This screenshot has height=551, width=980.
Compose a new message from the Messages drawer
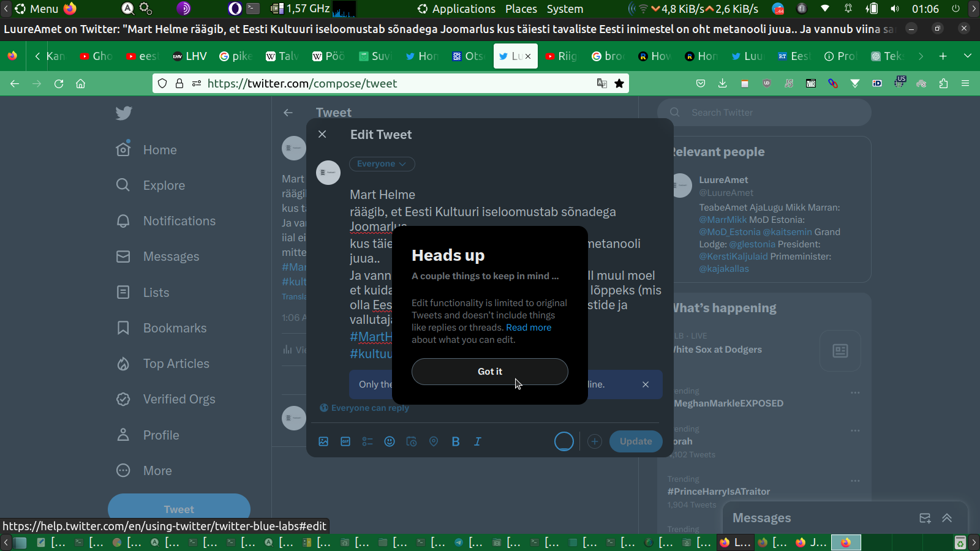[x=925, y=518]
